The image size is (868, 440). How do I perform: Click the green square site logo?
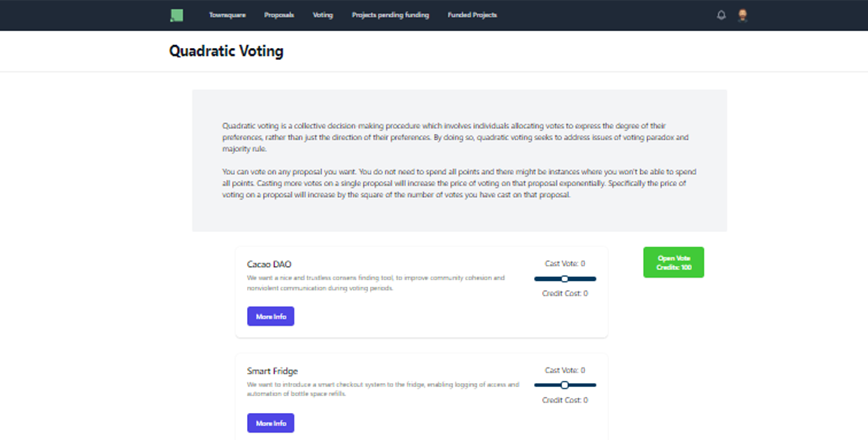click(177, 15)
